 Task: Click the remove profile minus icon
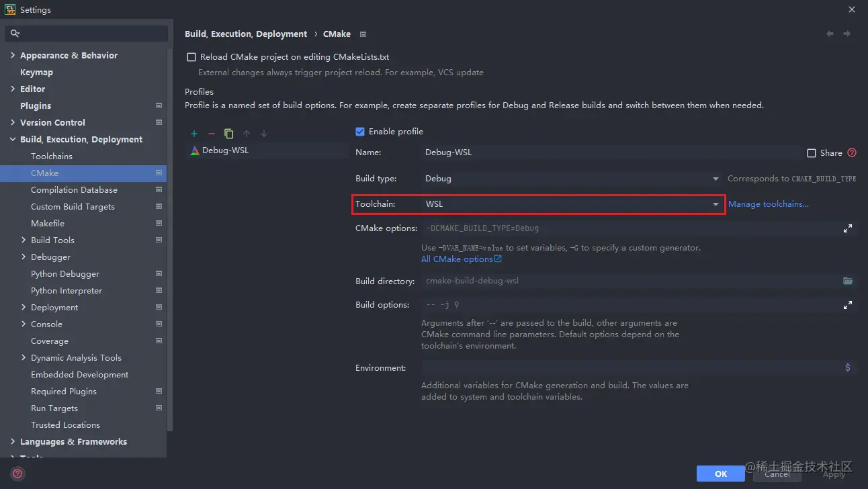click(212, 134)
